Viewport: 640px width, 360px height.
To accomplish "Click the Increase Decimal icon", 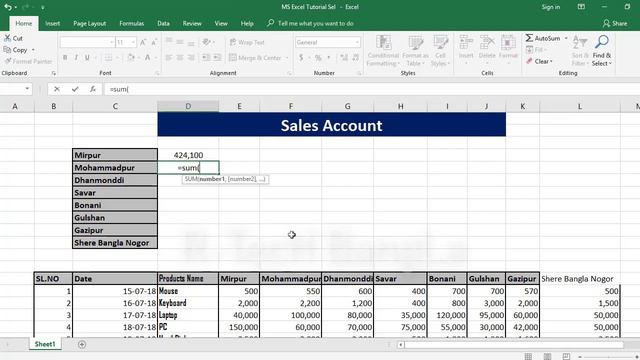I will (344, 58).
